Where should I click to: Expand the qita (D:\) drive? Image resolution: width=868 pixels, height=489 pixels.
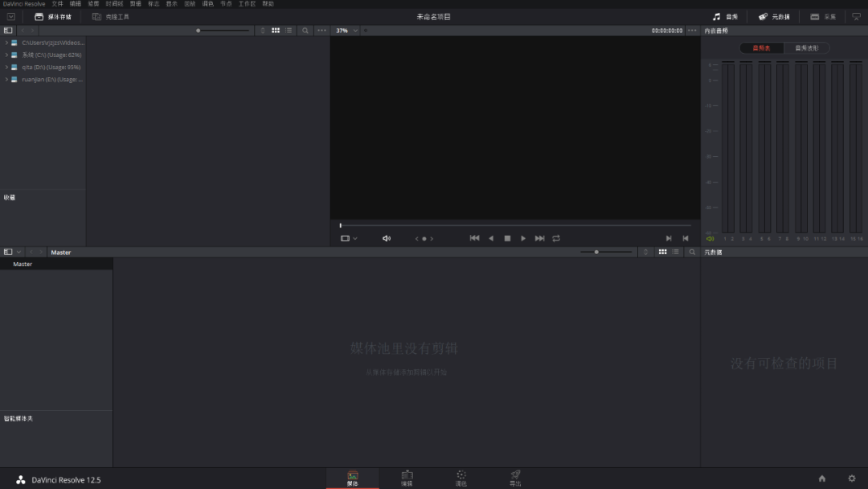6,67
